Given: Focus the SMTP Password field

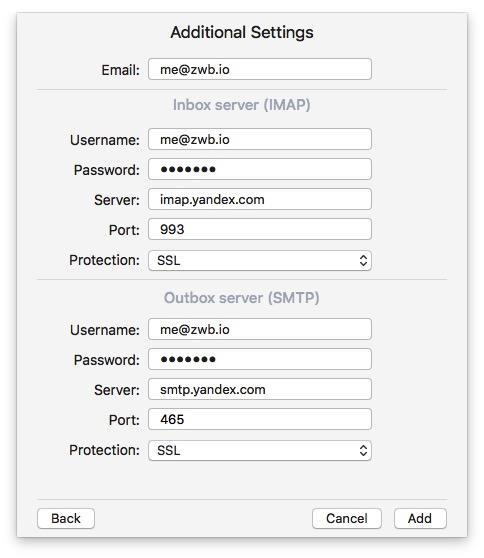Looking at the screenshot, I should click(x=260, y=359).
